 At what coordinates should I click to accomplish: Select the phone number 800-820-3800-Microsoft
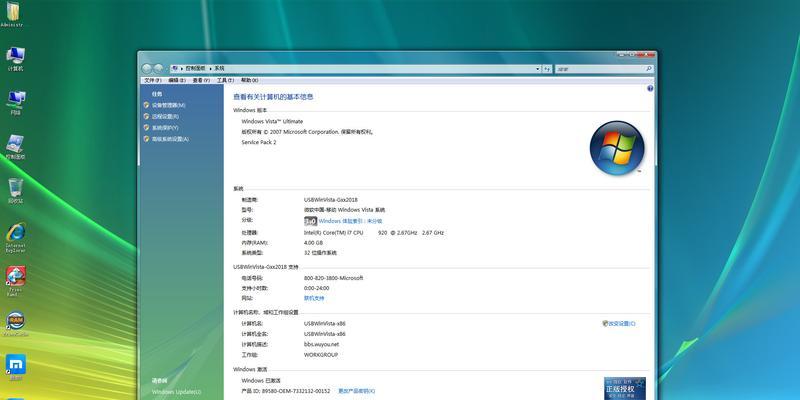[334, 278]
